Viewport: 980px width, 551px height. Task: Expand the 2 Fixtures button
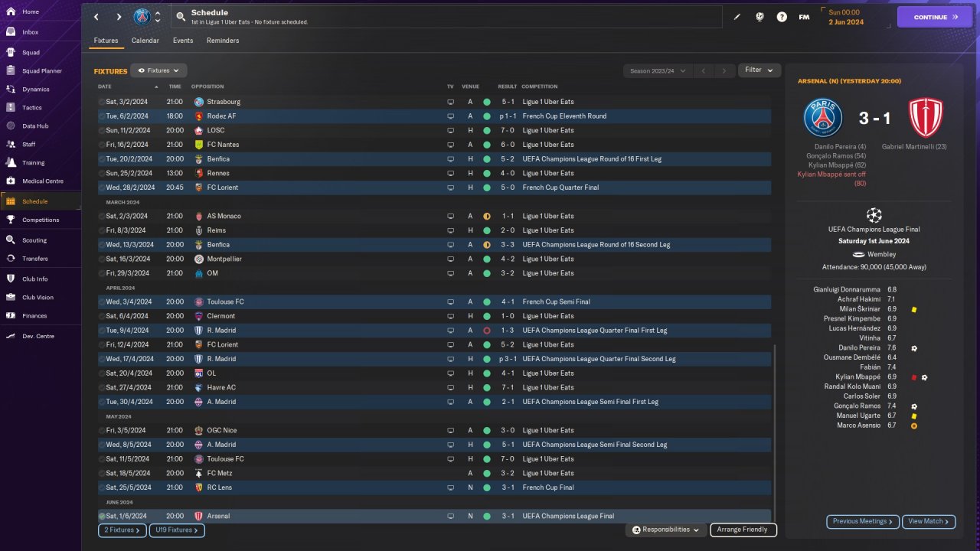122,530
